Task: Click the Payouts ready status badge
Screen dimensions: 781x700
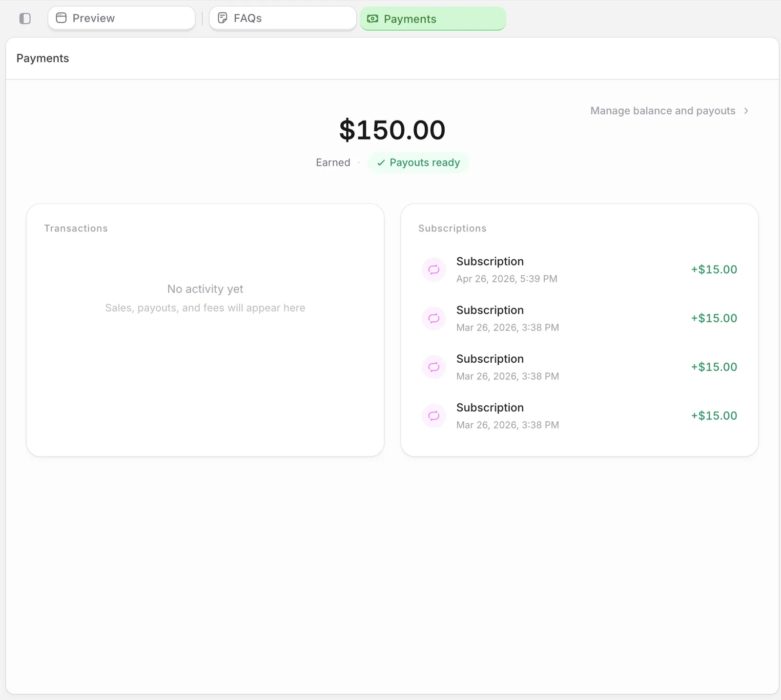Action: 418,163
